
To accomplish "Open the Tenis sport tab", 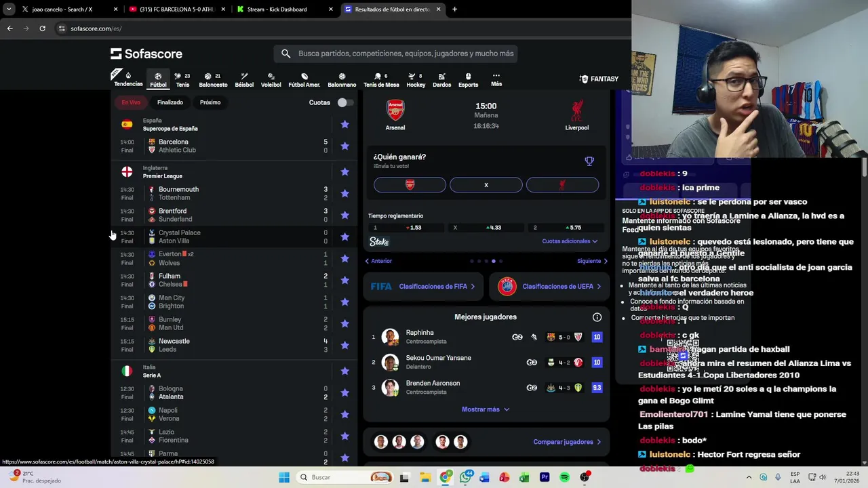I will point(182,80).
